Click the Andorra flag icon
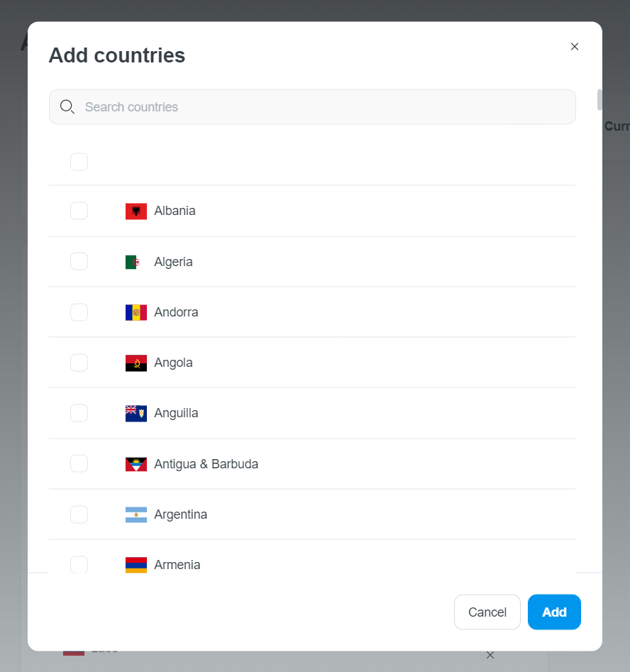This screenshot has height=672, width=630. [x=136, y=312]
